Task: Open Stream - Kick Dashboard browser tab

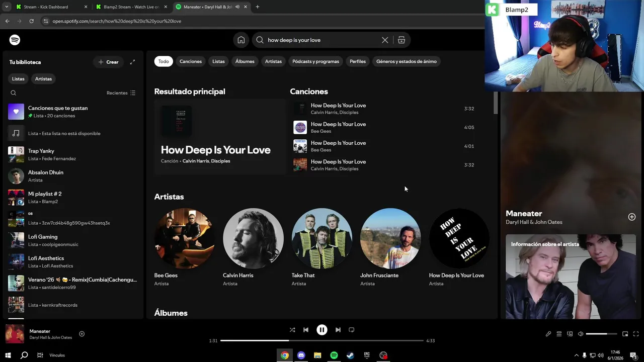Action: (x=50, y=7)
